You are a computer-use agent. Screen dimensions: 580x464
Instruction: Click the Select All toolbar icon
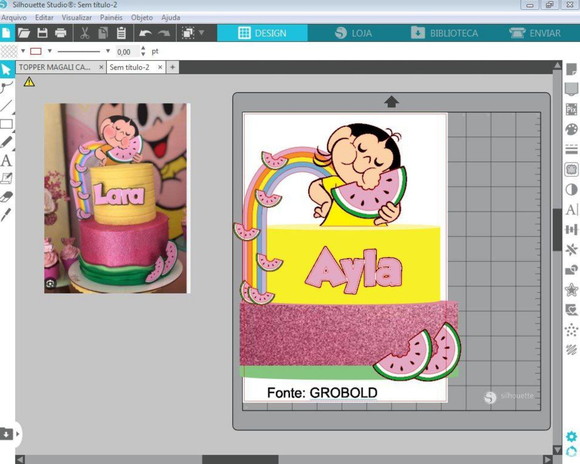(x=188, y=33)
